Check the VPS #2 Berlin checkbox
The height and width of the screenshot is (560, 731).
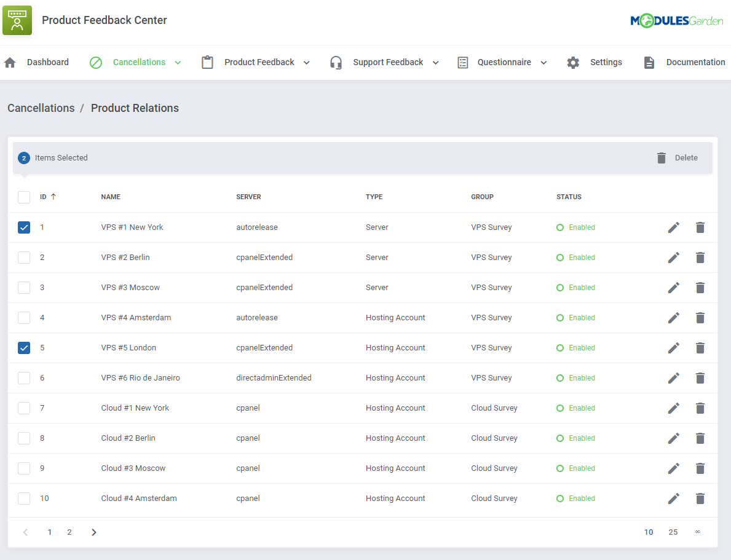24,258
